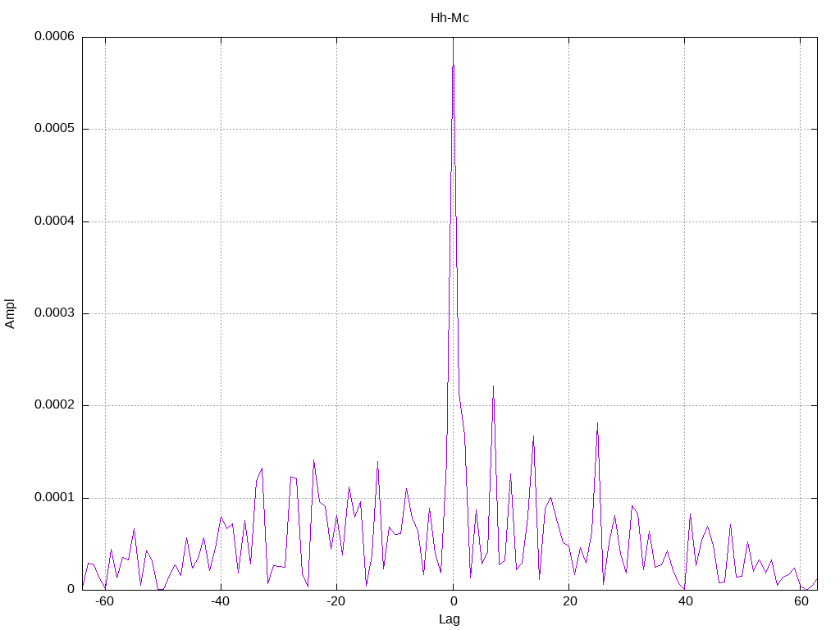Image resolution: width=840 pixels, height=630 pixels.
Task: Click the 0.0003 y-axis tick label
Action: point(54,313)
